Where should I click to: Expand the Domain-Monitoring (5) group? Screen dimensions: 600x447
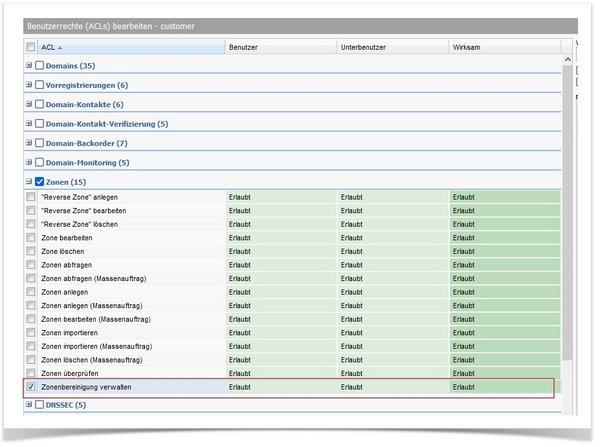[29, 162]
